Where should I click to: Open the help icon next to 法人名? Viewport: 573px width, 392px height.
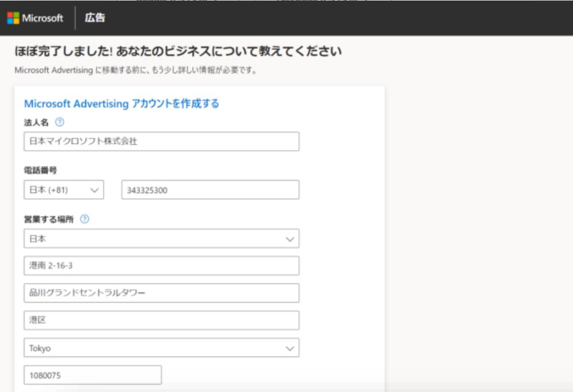click(60, 122)
